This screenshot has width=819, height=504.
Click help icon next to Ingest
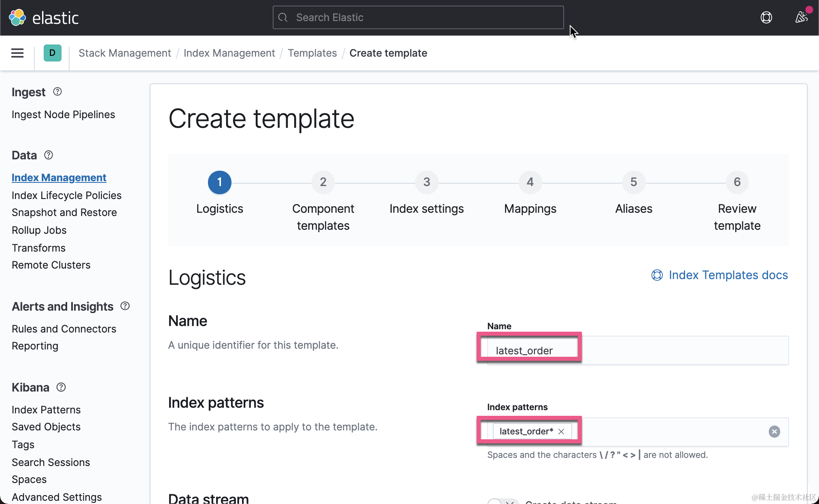57,92
